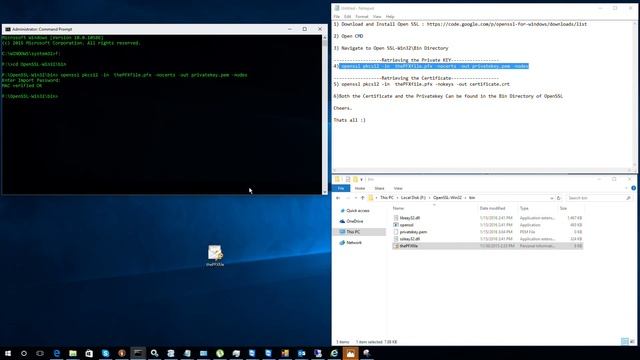
Task: Open recent locations dropdown in Explorer
Action: click(356, 198)
